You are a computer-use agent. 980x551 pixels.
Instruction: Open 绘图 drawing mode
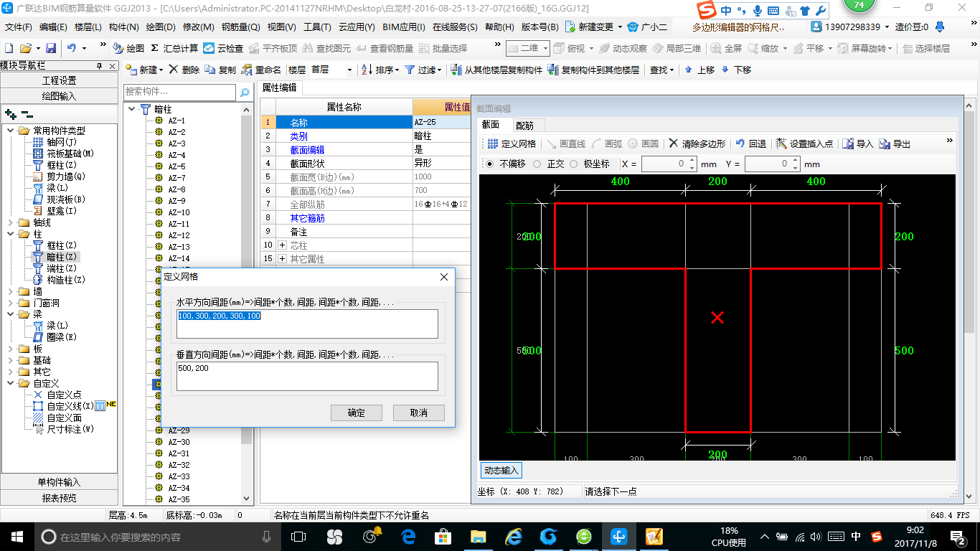click(129, 48)
